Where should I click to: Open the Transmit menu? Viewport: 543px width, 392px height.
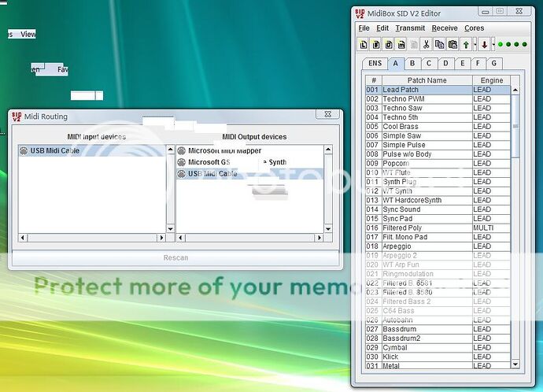pos(410,28)
